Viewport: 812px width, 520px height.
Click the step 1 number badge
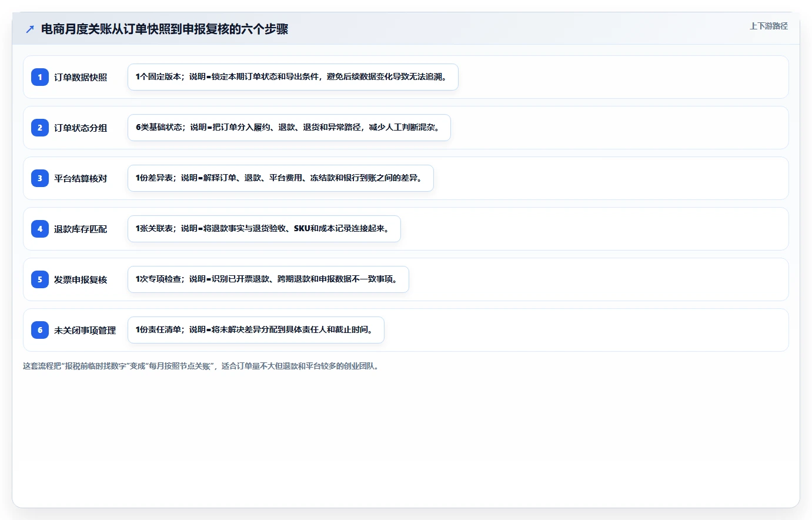click(x=40, y=77)
